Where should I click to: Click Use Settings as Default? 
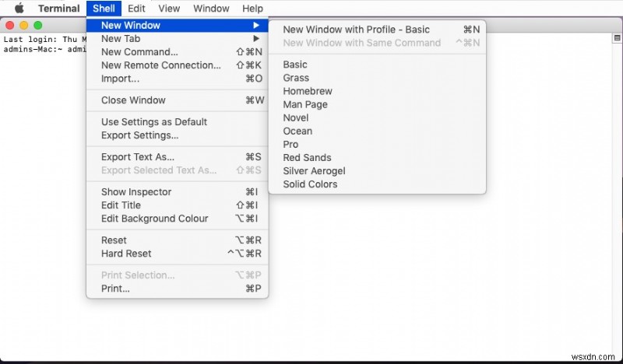(154, 121)
